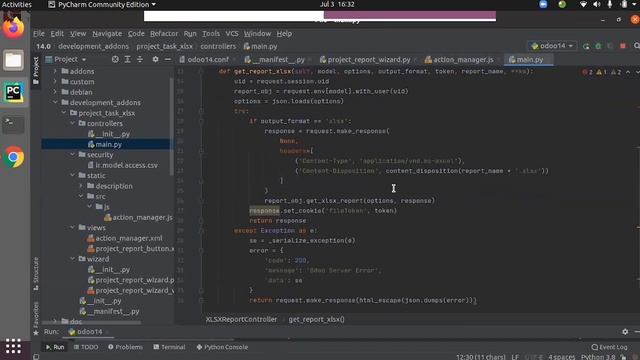Click 4 spaces indent setting in status bar
This screenshot has width=640, height=360.
[x=562, y=357]
